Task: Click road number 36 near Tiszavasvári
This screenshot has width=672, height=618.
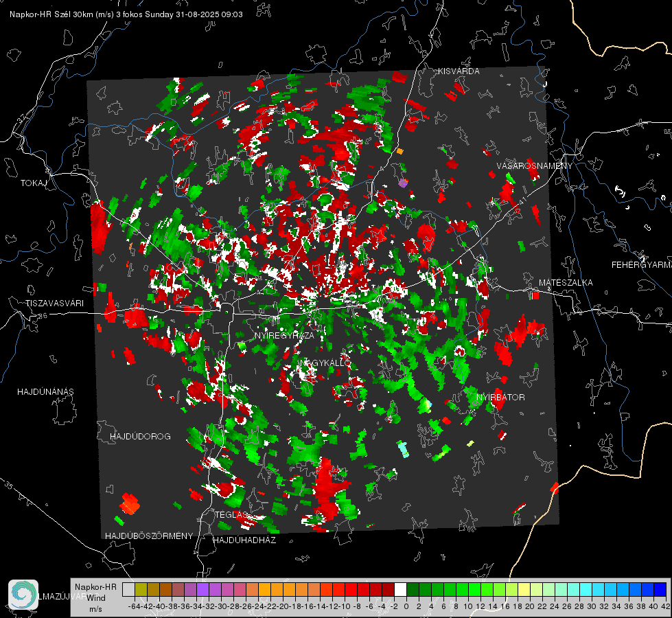Action: [43, 317]
